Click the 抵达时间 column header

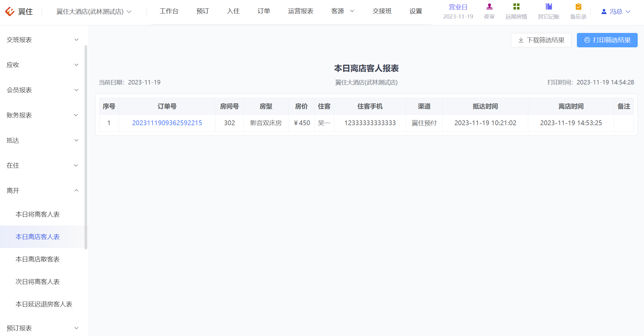pos(485,106)
